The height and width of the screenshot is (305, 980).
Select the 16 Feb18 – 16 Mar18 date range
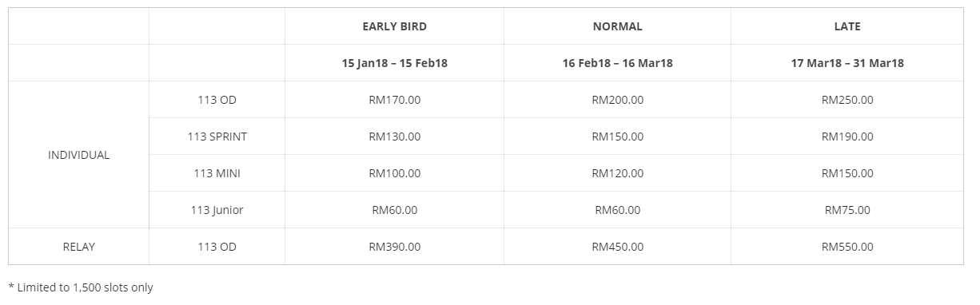617,63
